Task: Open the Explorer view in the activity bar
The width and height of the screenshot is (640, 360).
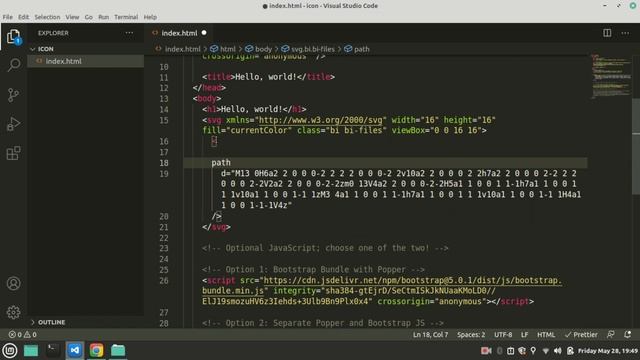Action: [x=13, y=36]
